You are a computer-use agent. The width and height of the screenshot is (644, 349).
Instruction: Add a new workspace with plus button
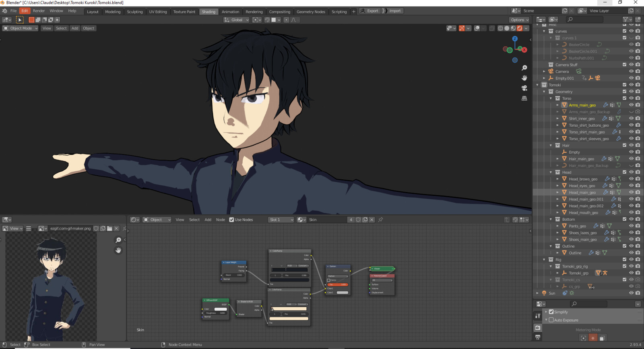[x=354, y=12]
